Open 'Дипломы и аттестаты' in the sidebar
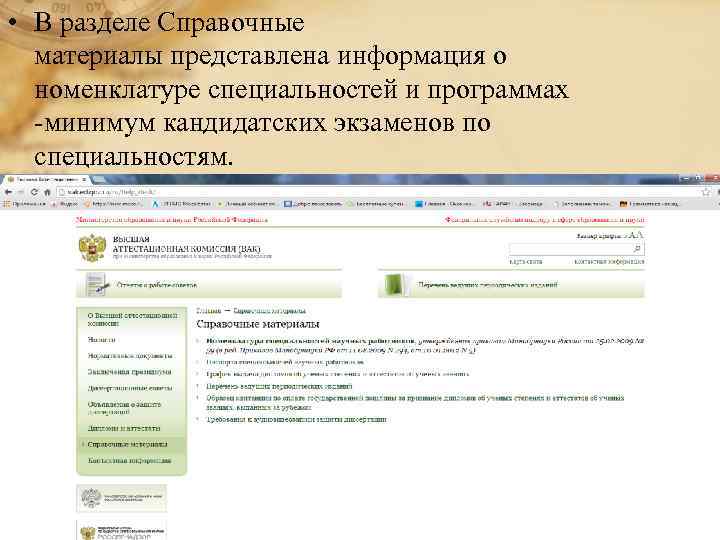This screenshot has height=540, width=720. [x=124, y=428]
